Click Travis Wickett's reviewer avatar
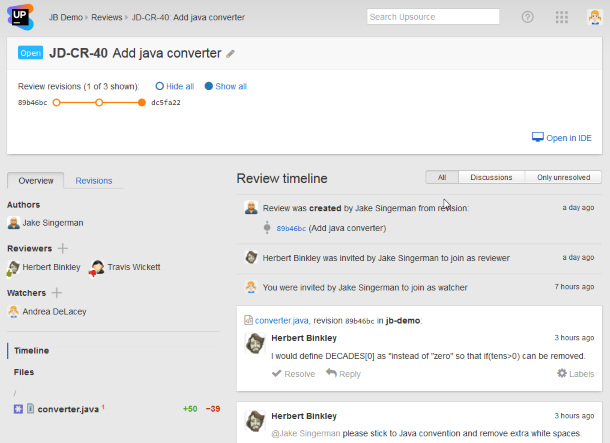610x443 pixels. (x=97, y=268)
